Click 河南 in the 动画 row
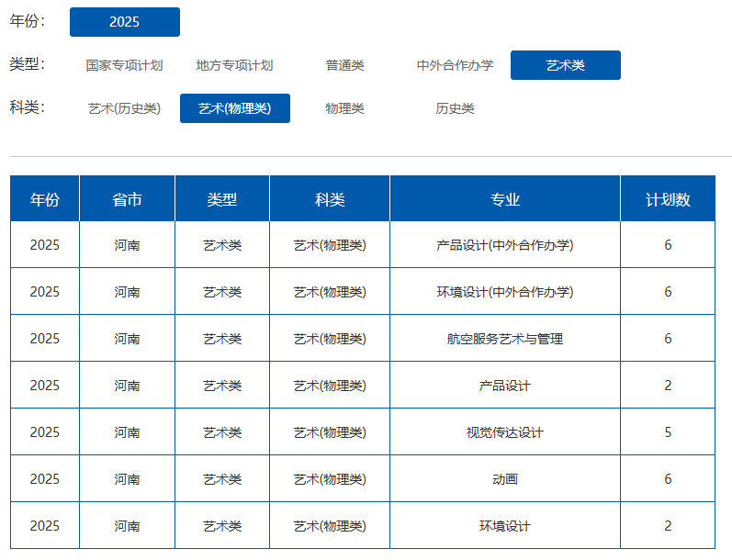The height and width of the screenshot is (560, 732). pyautogui.click(x=127, y=479)
